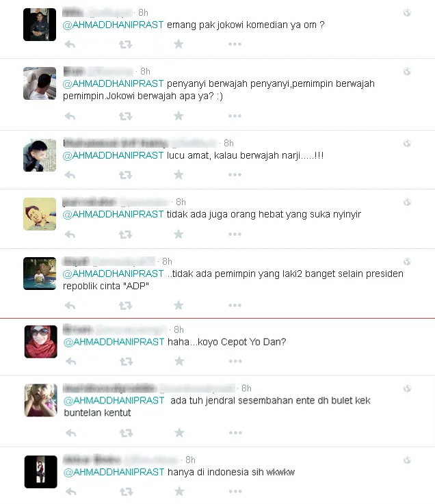Favorite the 'buntelan kentut' tweet
The height and width of the screenshot is (504, 435).
pyautogui.click(x=180, y=433)
